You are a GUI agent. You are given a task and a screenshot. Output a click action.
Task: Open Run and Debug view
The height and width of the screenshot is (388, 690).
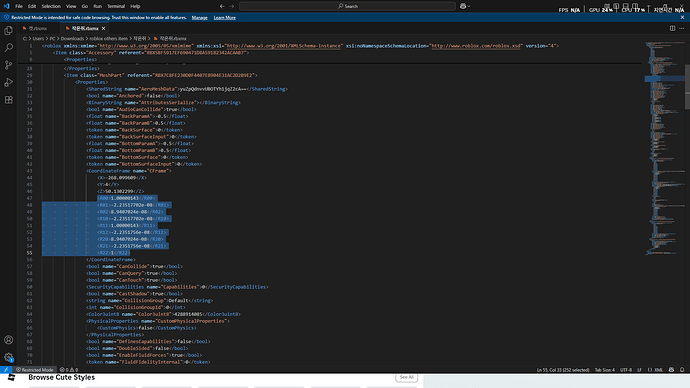point(8,82)
